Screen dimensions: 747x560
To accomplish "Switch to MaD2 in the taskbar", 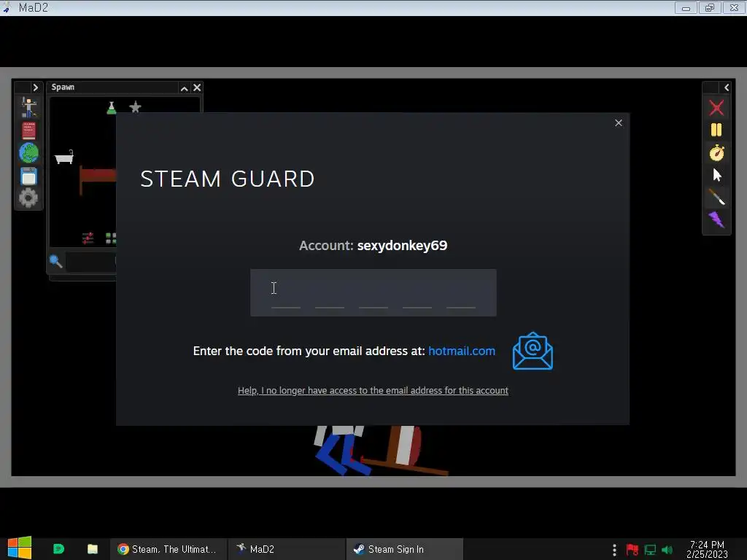I will tap(286, 549).
